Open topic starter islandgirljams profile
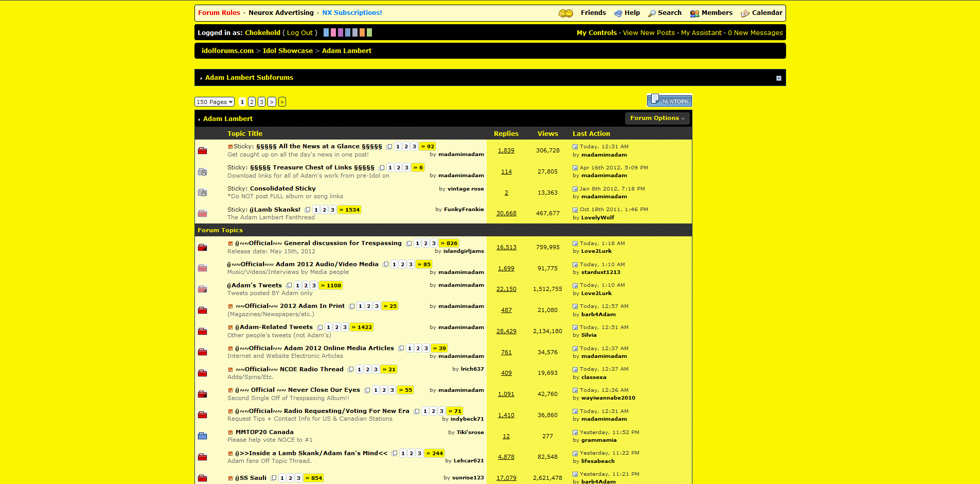Image resolution: width=980 pixels, height=484 pixels. (x=464, y=251)
